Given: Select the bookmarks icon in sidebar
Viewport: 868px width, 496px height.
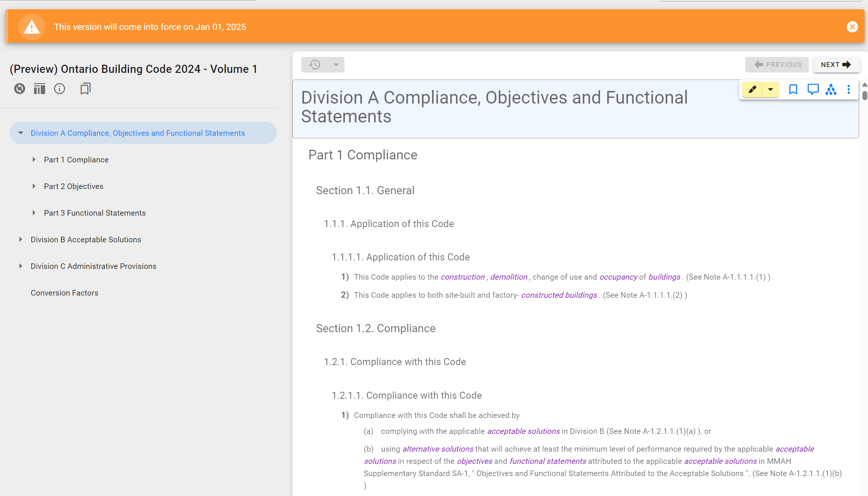Looking at the screenshot, I should (85, 89).
